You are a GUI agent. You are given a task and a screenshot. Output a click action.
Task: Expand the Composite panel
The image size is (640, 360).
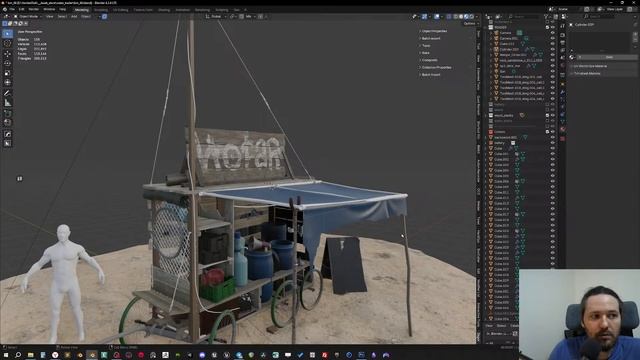428,60
